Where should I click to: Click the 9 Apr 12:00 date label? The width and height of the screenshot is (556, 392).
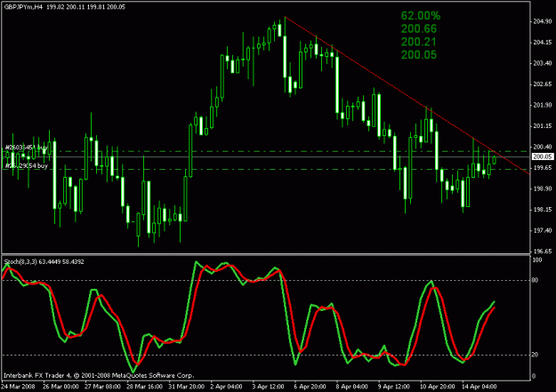click(393, 387)
